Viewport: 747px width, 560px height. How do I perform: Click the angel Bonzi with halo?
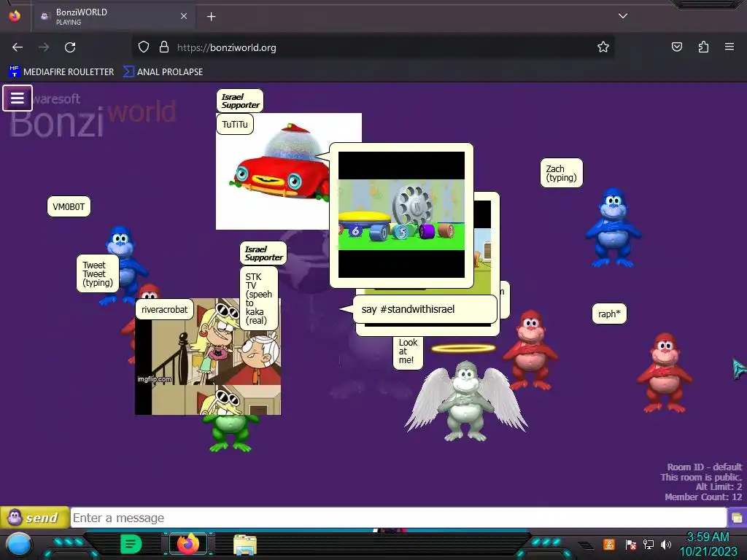point(466,400)
